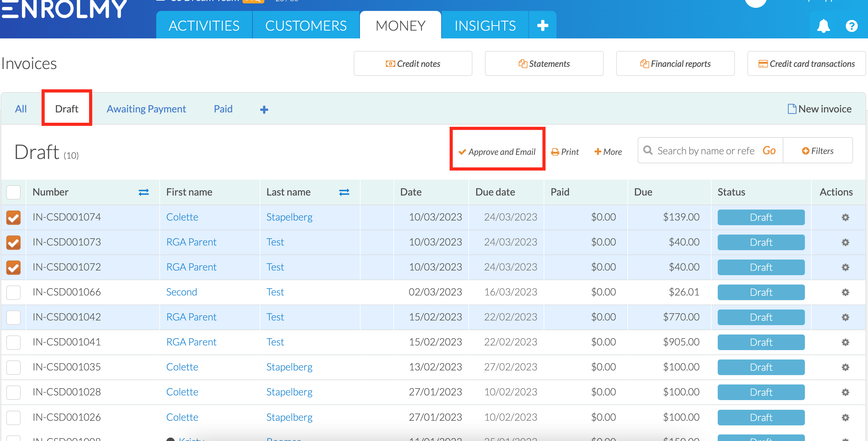
Task: Click Draft status badge for IN-CSD001074
Action: click(761, 217)
